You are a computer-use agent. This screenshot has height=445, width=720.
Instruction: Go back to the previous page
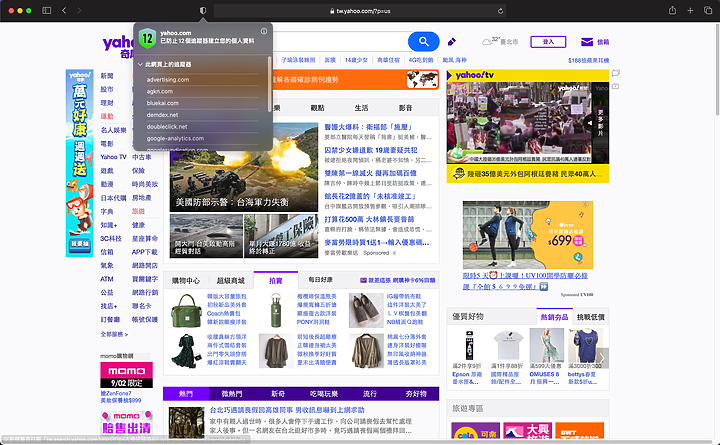pyautogui.click(x=64, y=11)
